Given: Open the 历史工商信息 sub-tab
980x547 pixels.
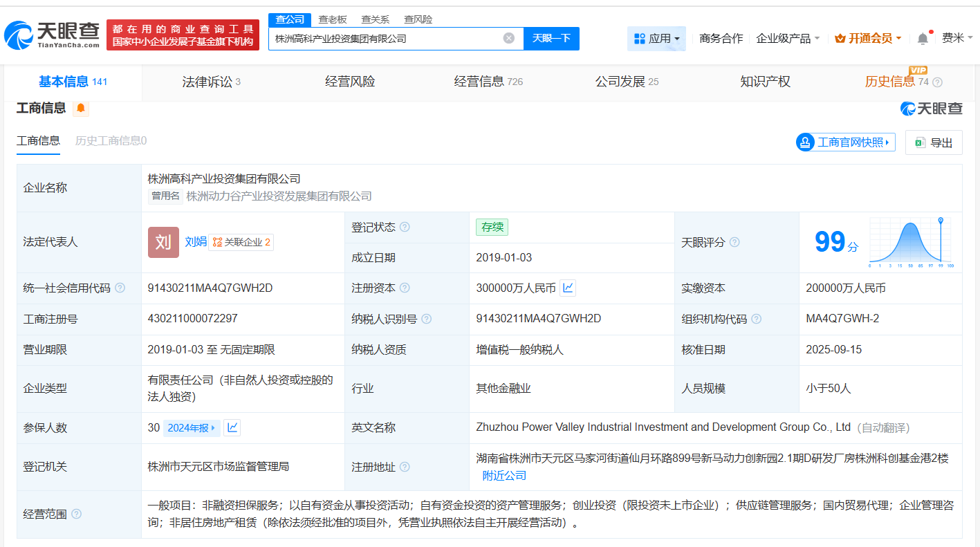Looking at the screenshot, I should pos(111,141).
